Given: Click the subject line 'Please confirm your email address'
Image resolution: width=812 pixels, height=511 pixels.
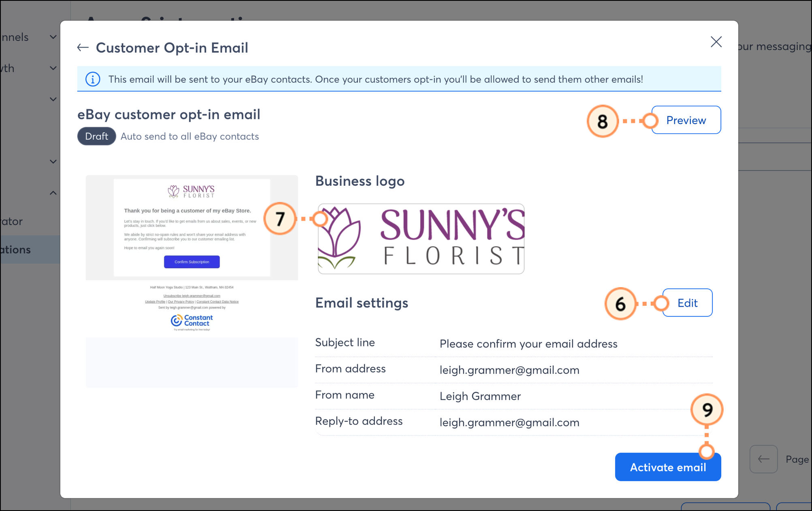Looking at the screenshot, I should point(528,344).
